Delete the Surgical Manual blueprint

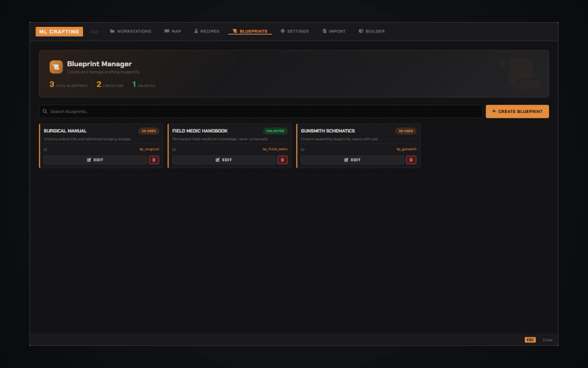coord(154,160)
